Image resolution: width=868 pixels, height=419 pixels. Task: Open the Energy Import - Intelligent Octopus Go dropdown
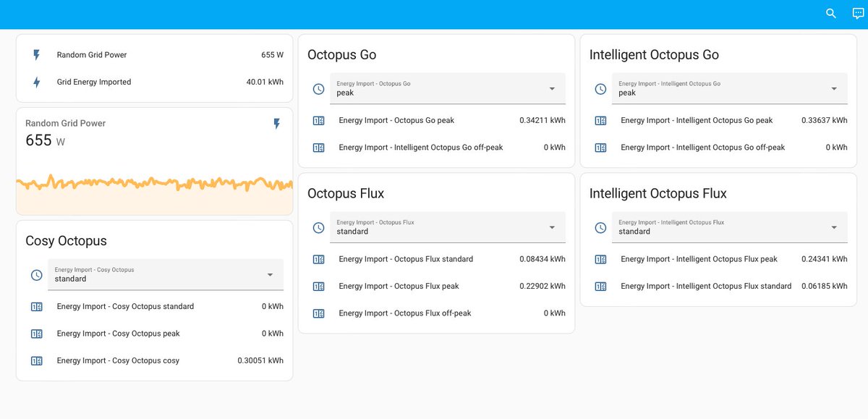click(x=730, y=88)
